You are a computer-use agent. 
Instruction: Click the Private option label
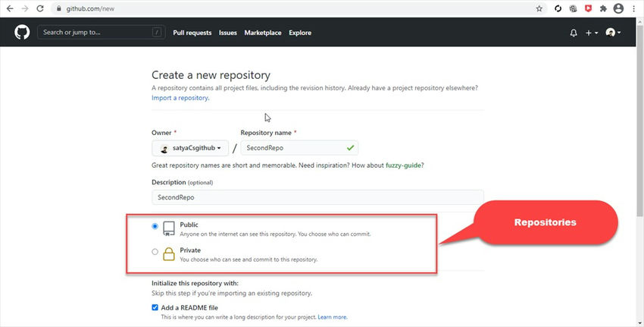pos(190,250)
